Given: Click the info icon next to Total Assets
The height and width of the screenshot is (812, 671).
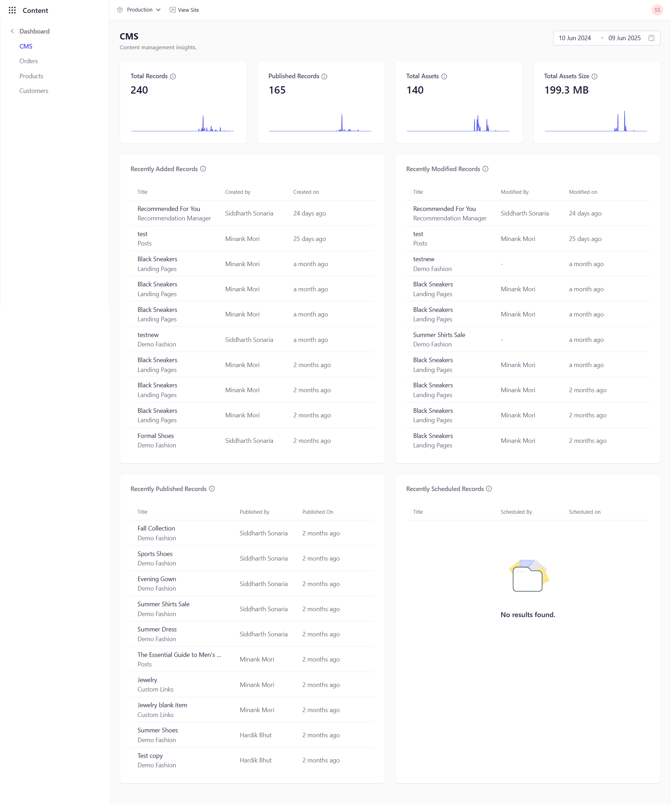Looking at the screenshot, I should click(x=444, y=76).
